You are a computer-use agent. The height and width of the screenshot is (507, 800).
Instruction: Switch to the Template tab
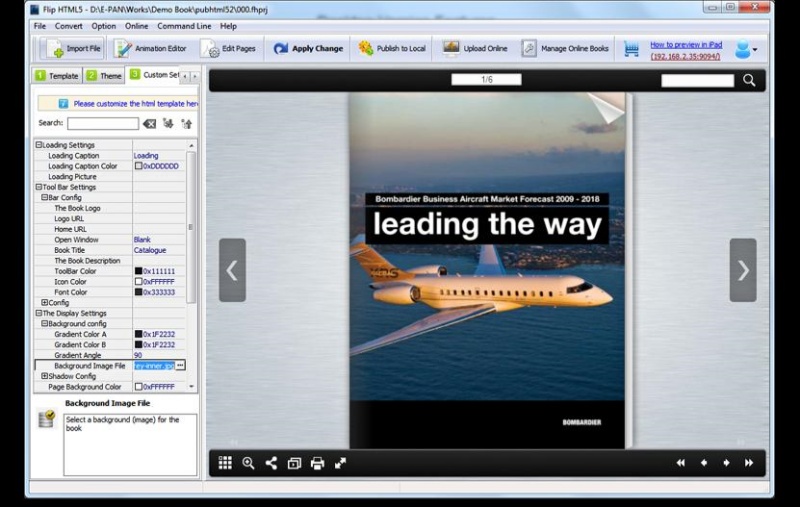pyautogui.click(x=57, y=75)
